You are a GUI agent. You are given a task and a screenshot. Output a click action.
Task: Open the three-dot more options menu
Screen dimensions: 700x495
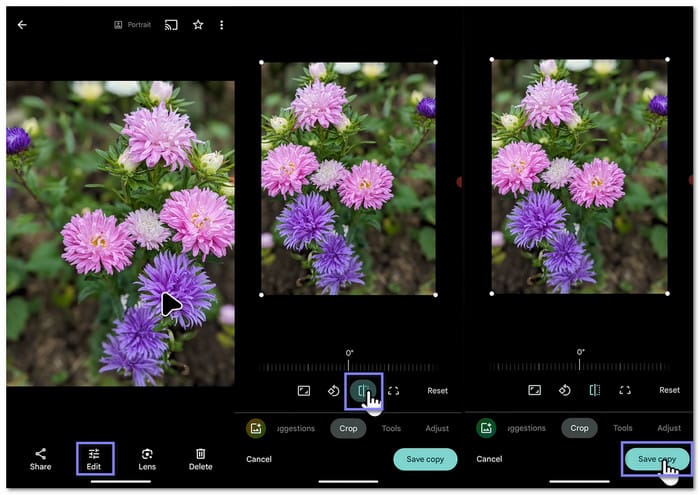(x=221, y=25)
